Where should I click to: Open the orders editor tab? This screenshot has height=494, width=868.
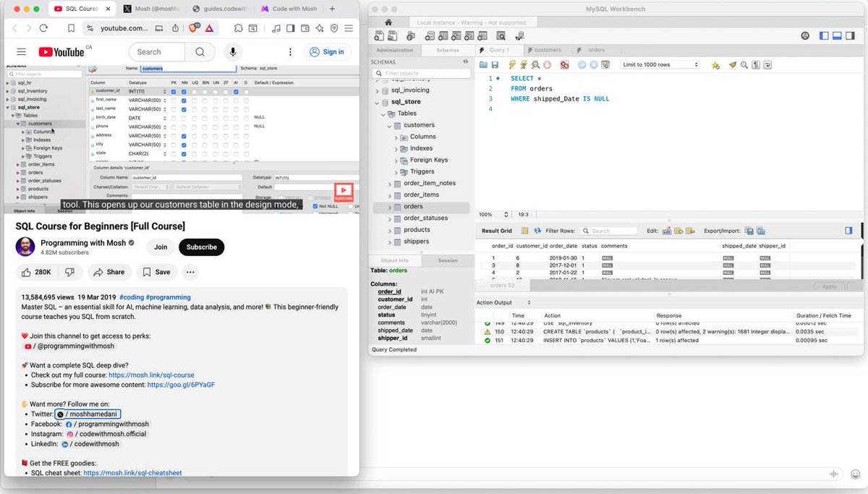(595, 51)
